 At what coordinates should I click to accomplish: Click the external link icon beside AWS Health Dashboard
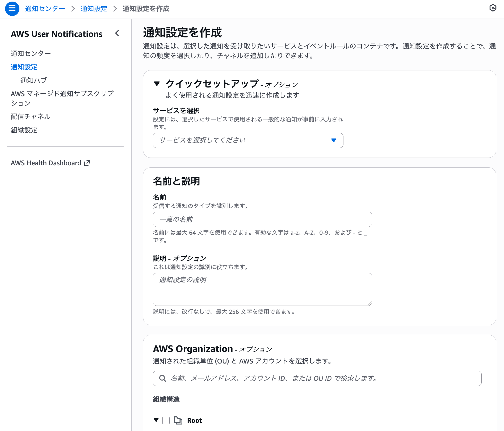pyautogui.click(x=87, y=163)
